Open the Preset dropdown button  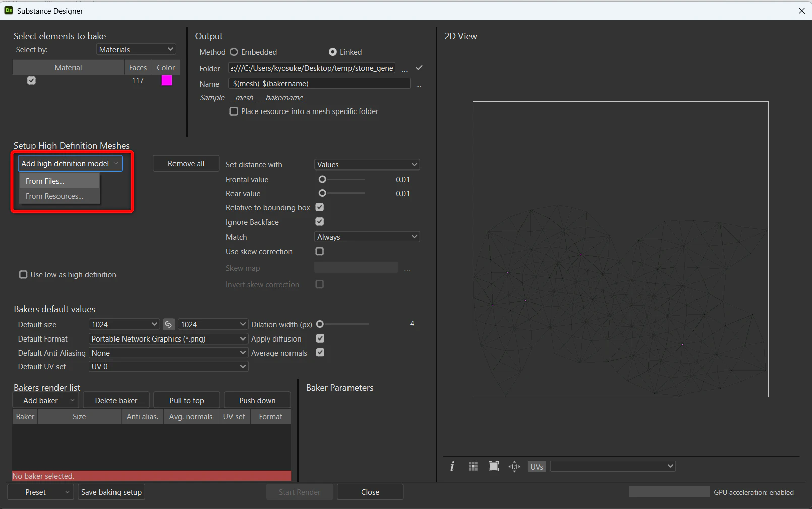click(41, 492)
